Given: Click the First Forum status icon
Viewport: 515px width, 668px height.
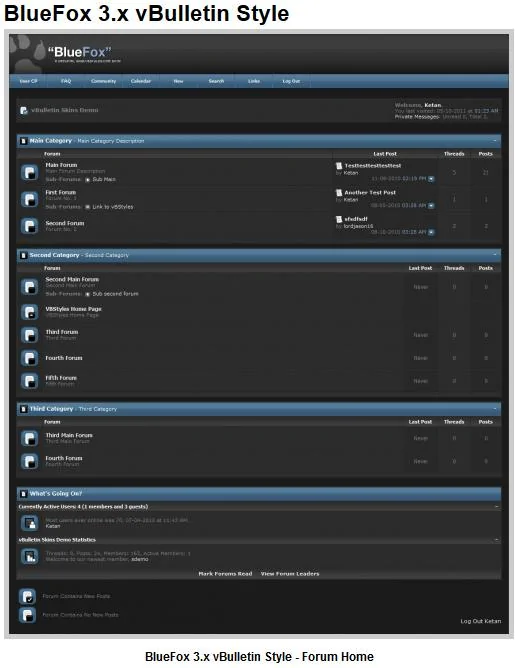Looking at the screenshot, I should [x=29, y=199].
